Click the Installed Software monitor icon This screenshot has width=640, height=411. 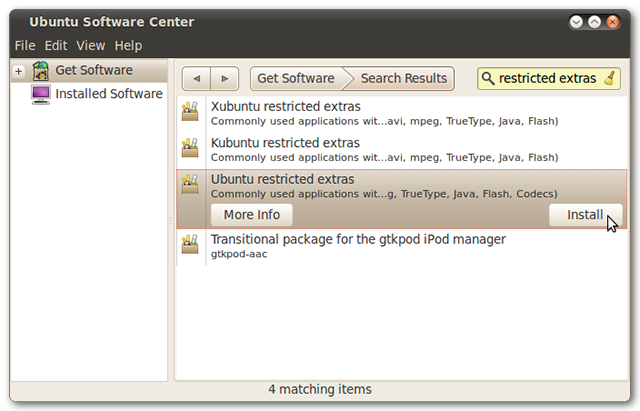tap(41, 94)
